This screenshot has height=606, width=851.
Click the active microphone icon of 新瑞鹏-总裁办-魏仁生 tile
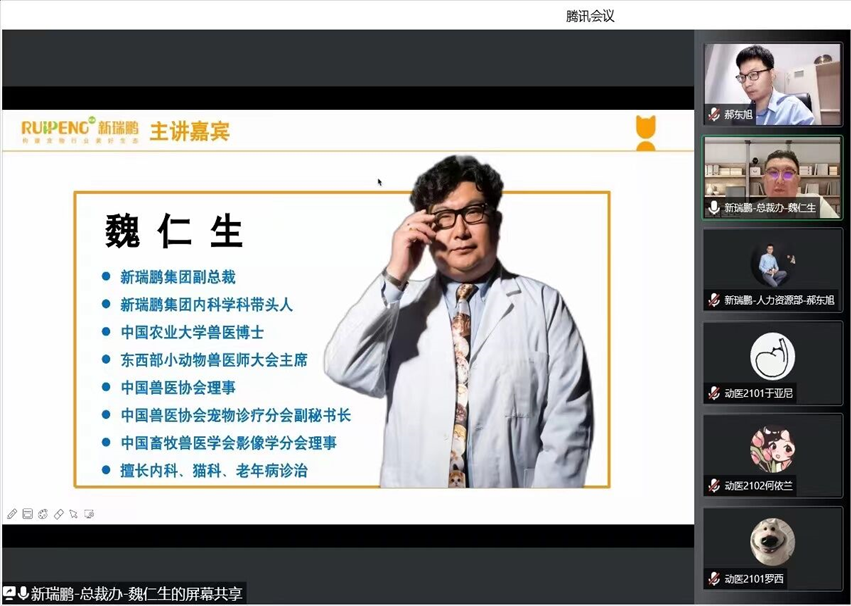pyautogui.click(x=714, y=207)
